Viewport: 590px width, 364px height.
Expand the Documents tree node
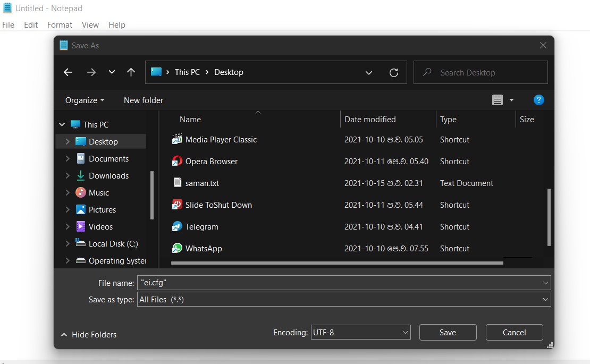68,159
